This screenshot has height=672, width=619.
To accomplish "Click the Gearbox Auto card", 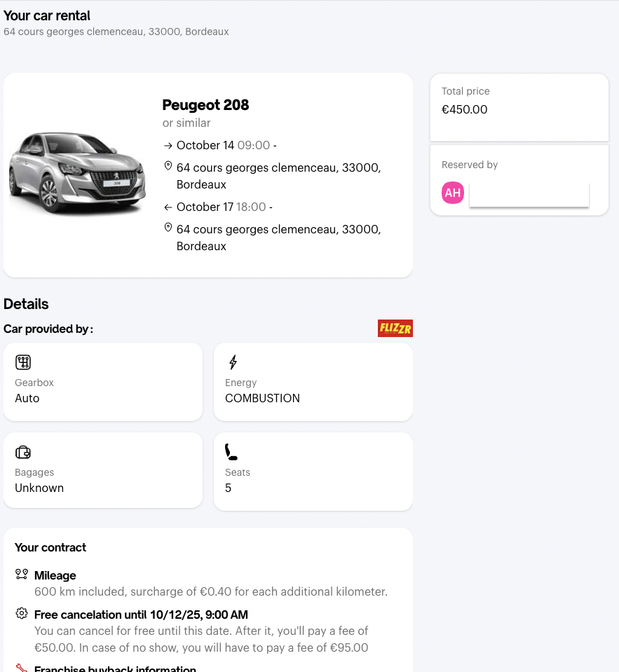I will [x=103, y=382].
